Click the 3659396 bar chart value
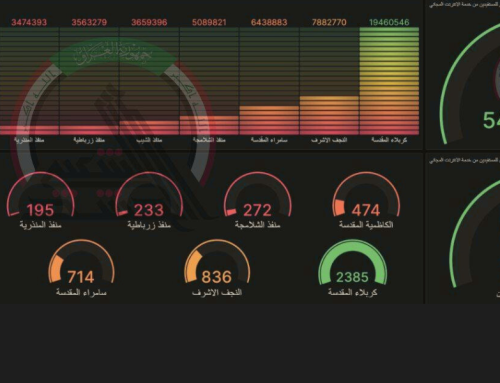This screenshot has height=383, width=500. pos(149,22)
